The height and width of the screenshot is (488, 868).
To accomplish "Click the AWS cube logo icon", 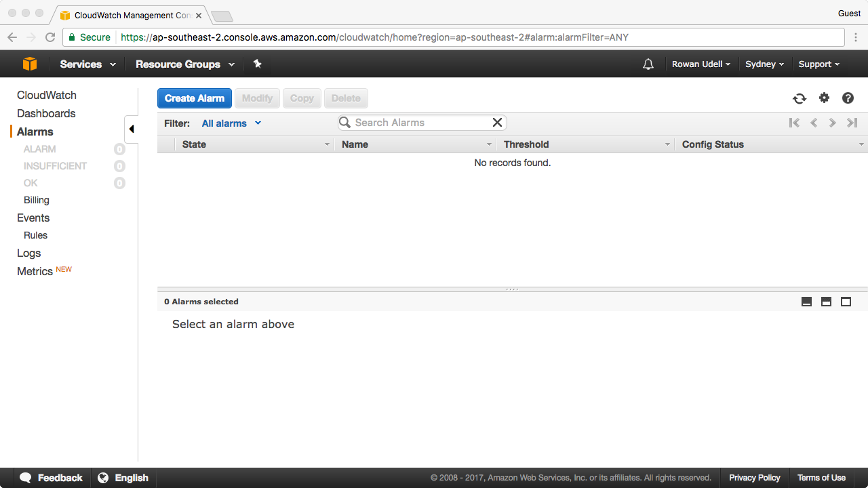I will coord(30,64).
